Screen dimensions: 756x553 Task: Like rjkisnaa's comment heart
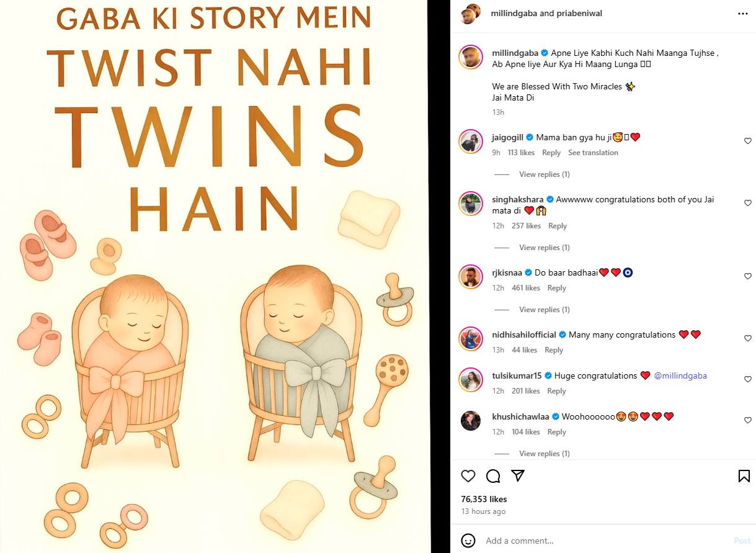[748, 276]
